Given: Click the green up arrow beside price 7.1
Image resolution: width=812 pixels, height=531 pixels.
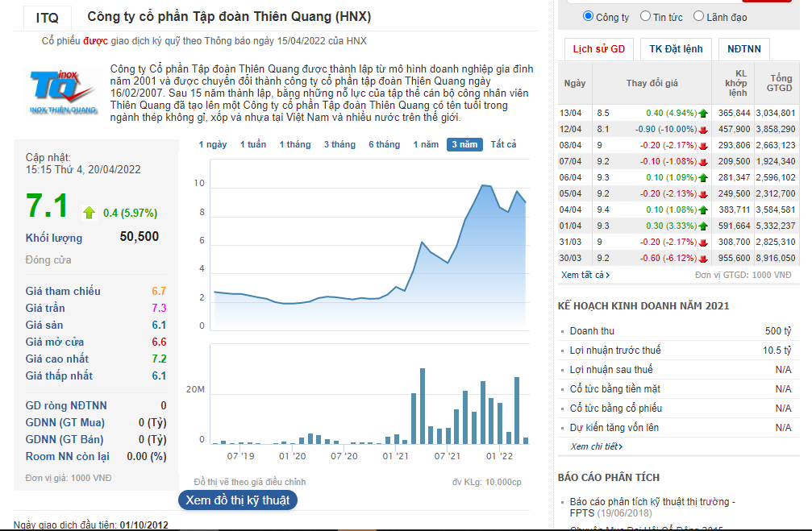Looking at the screenshot, I should 89,213.
